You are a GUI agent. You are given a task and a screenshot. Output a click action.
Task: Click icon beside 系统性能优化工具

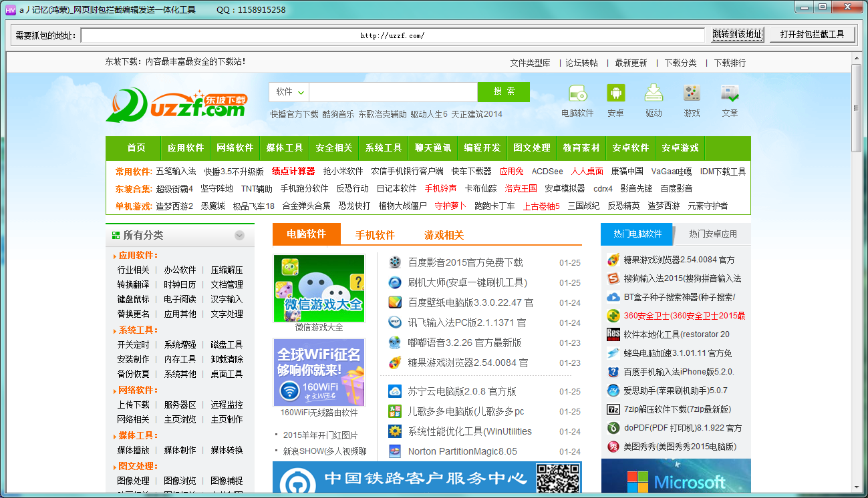pyautogui.click(x=395, y=431)
